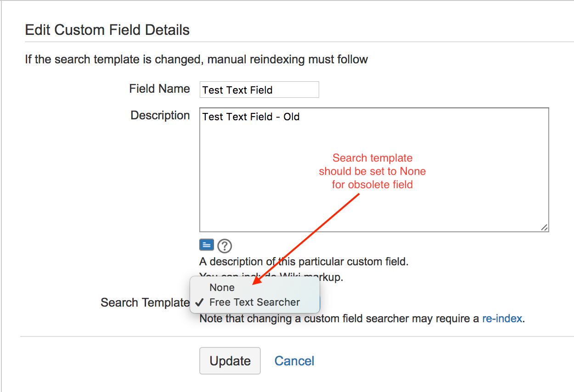Click the Edit Custom Field Details heading

[107, 30]
